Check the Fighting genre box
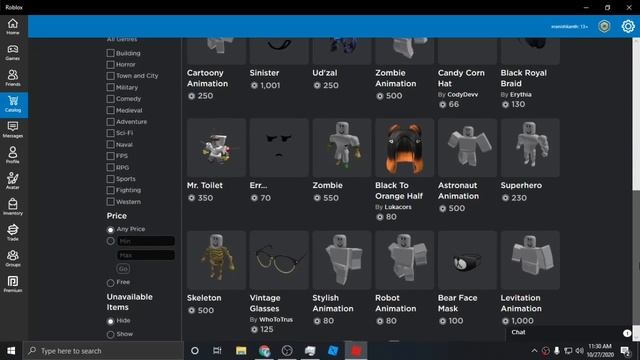Image resolution: width=640 pixels, height=360 pixels. pyautogui.click(x=110, y=190)
